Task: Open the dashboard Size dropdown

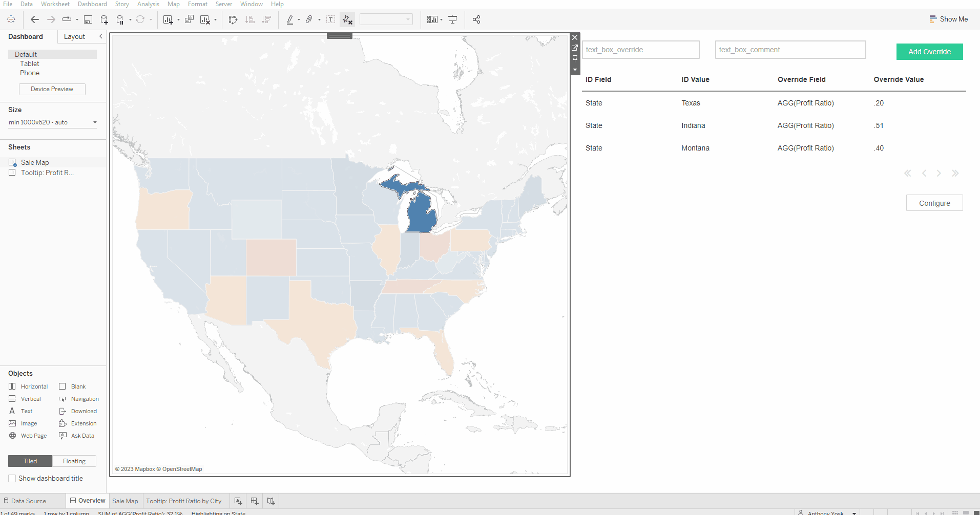Action: [x=52, y=122]
